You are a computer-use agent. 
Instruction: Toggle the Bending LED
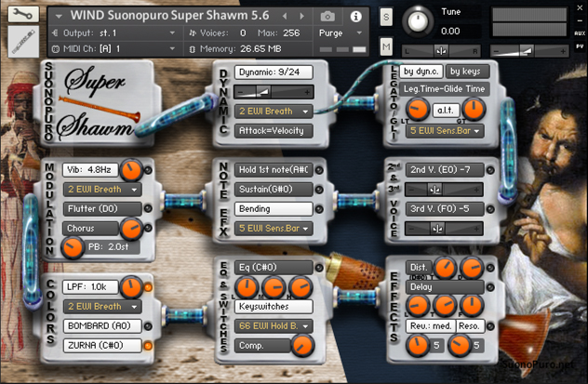[x=319, y=209]
